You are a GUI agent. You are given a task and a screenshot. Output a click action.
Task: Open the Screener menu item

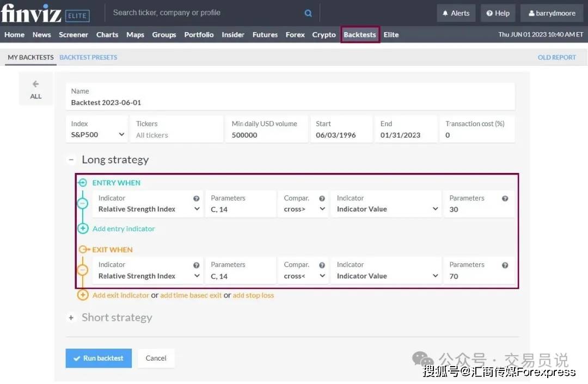coord(73,35)
